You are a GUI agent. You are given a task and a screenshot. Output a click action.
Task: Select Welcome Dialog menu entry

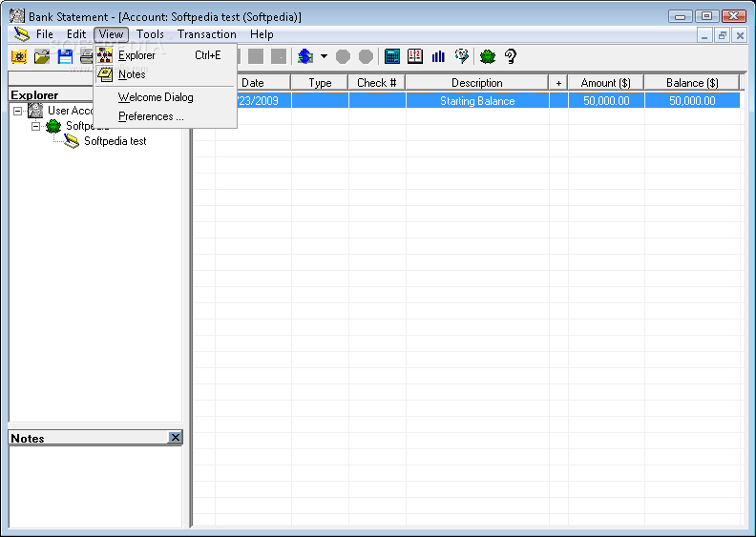(x=165, y=97)
